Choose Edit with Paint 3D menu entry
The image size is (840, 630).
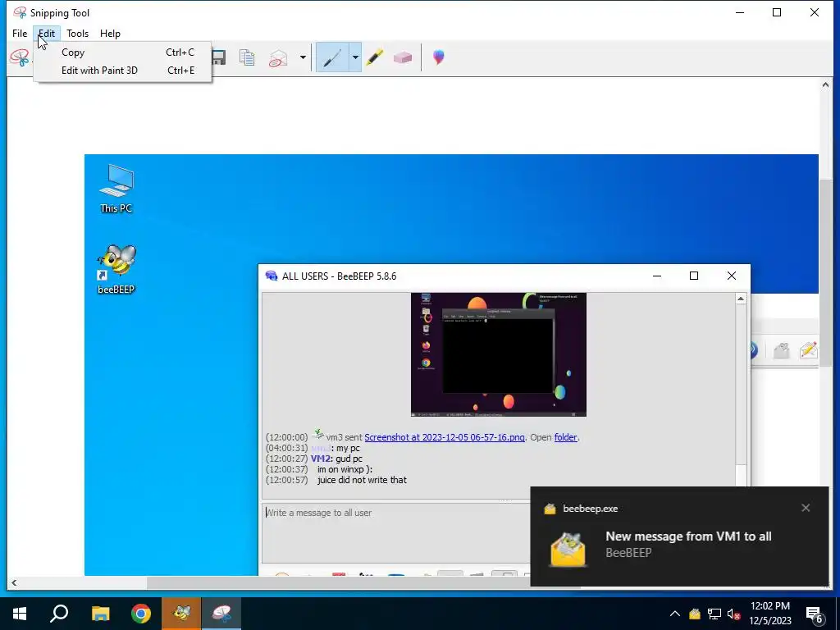click(x=123, y=71)
